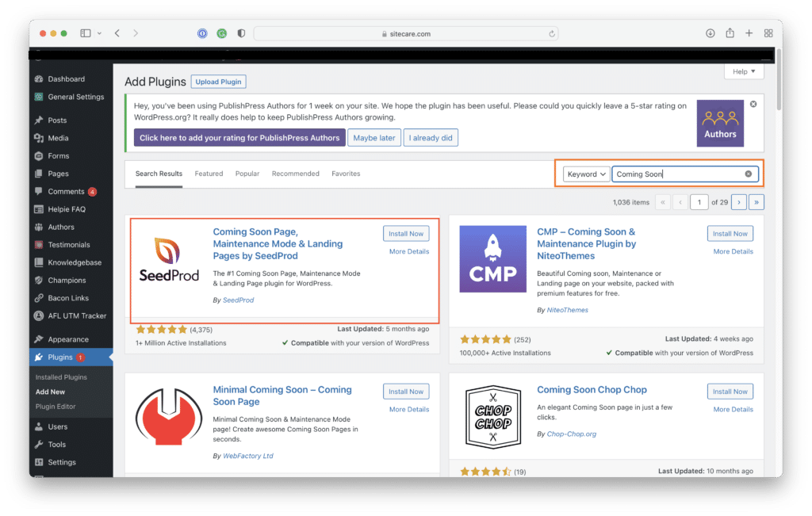
Task: Open a new Safari tab
Action: coord(749,33)
